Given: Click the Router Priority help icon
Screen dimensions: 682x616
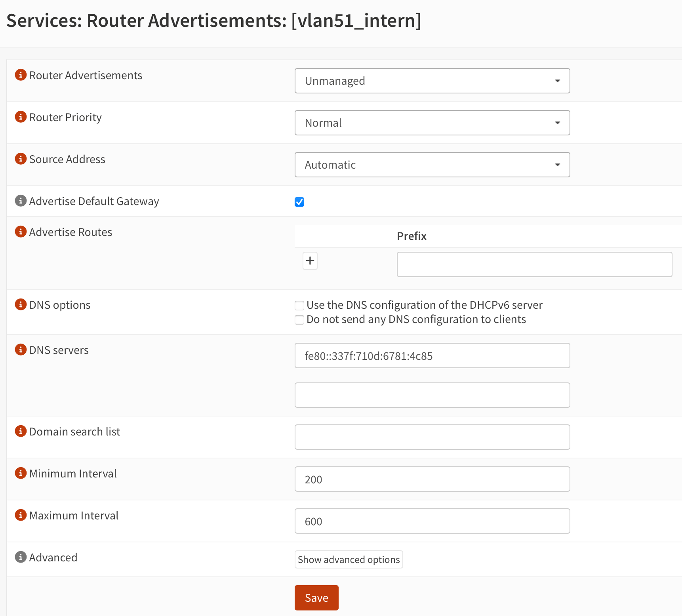Looking at the screenshot, I should [x=20, y=116].
